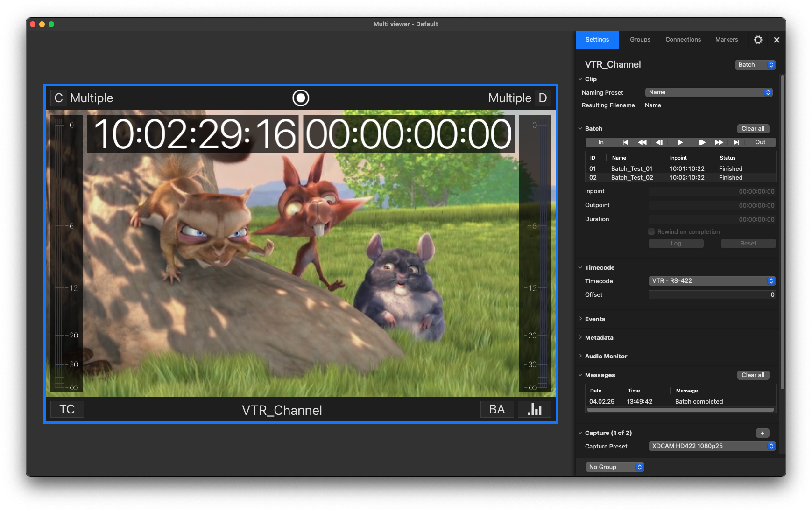Expand the Metadata section
812x511 pixels.
pos(580,338)
